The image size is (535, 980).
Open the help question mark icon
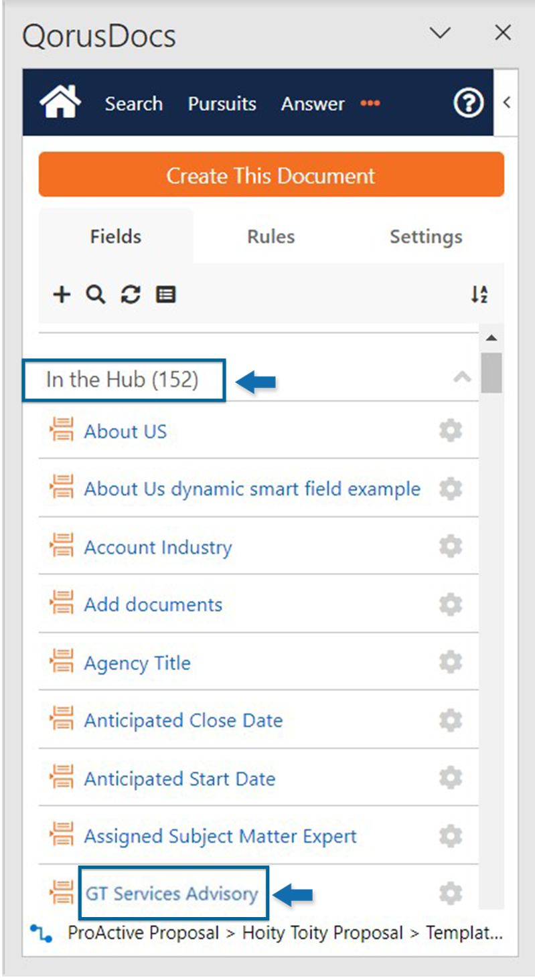point(468,103)
